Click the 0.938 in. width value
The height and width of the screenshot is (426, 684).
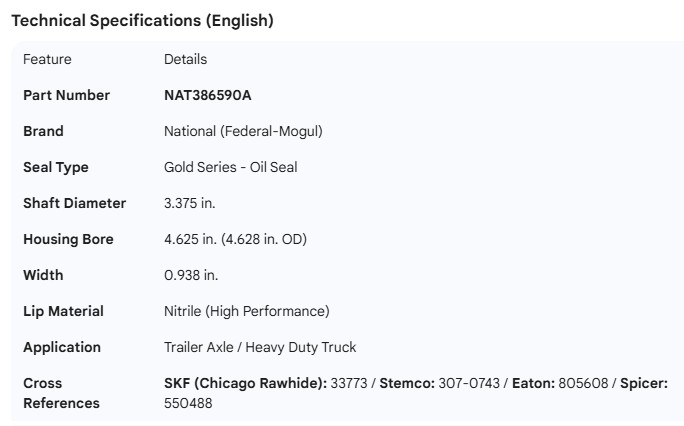191,275
